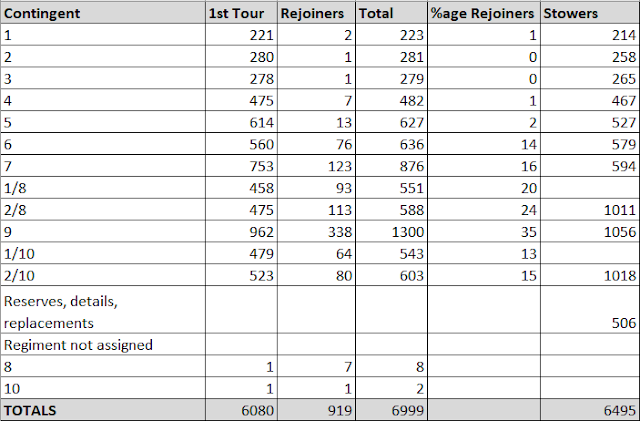Screen dimensions: 640x421
Task: Click Stowers value 467
Action: coord(624,100)
